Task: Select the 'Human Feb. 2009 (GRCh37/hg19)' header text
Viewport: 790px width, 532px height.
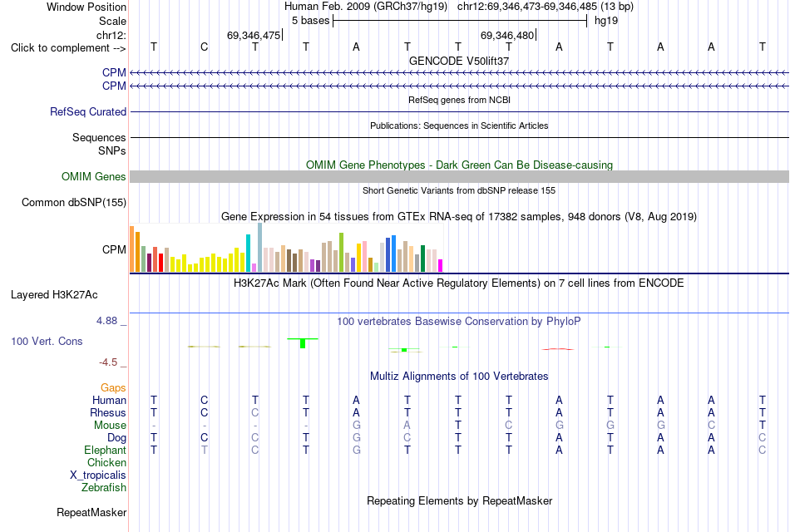Action: [366, 7]
